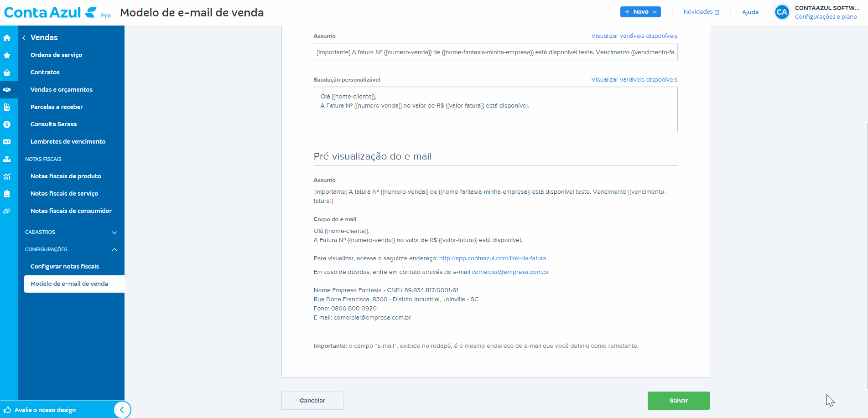Open the chain link integrations icon
The height and width of the screenshot is (418, 868).
tap(7, 211)
